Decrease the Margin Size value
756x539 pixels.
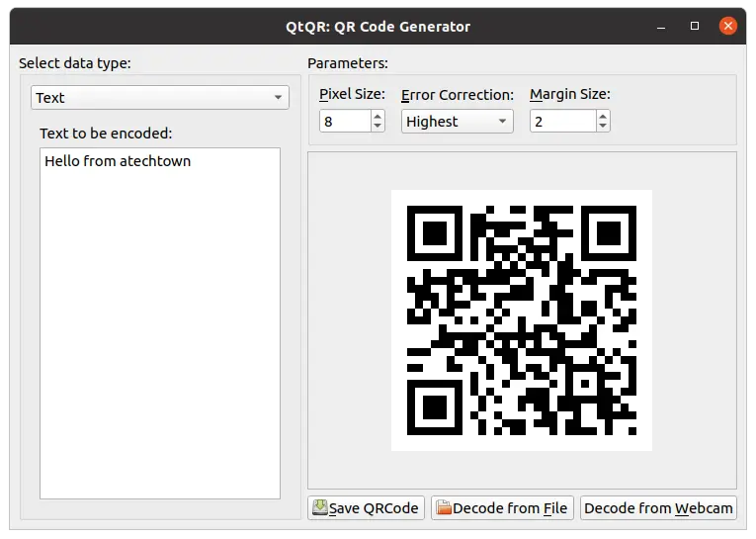tap(603, 126)
